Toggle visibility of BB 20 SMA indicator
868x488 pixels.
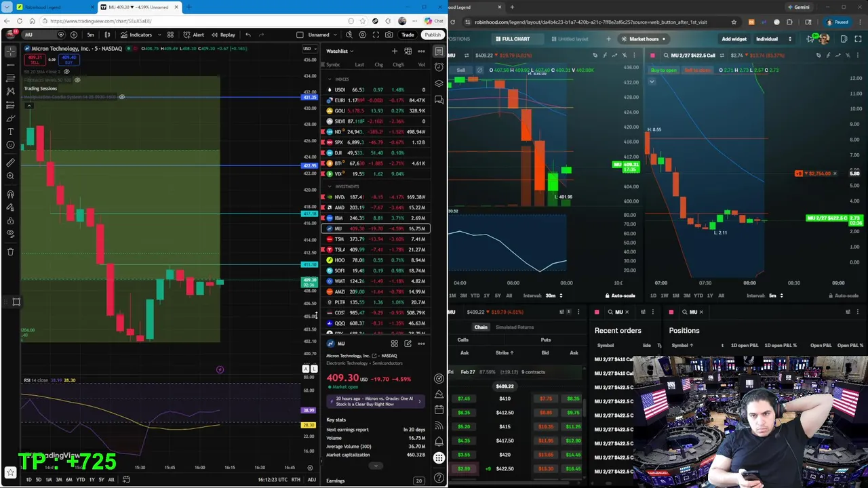(x=66, y=71)
